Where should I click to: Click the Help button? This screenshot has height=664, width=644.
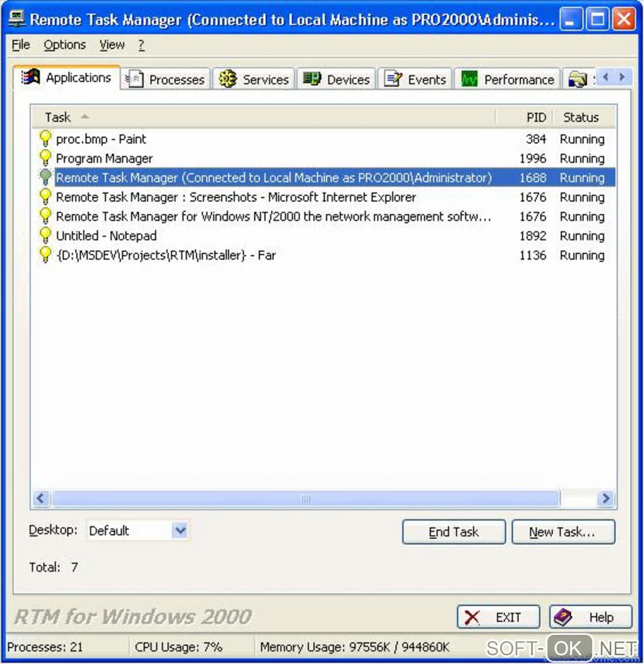tap(590, 617)
